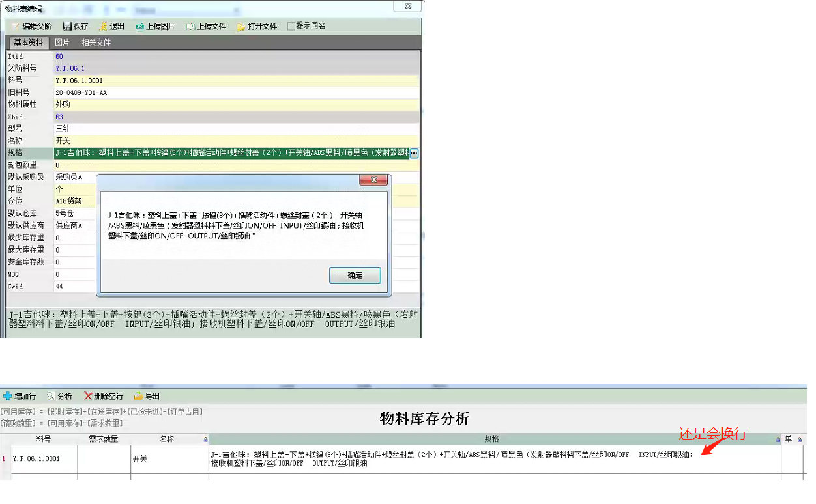The width and height of the screenshot is (816, 504).
Task: Open filter arrow on 名称 column header
Action: 206,440
